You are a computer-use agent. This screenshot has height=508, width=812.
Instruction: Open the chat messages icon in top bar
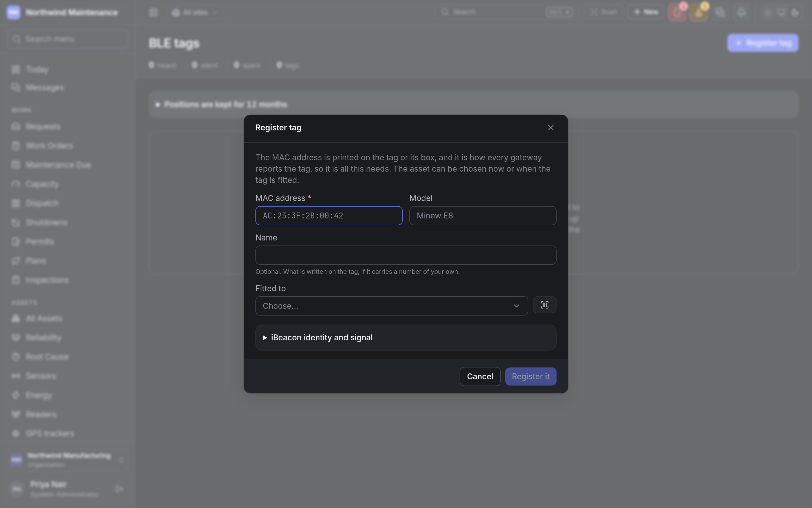pyautogui.click(x=720, y=12)
